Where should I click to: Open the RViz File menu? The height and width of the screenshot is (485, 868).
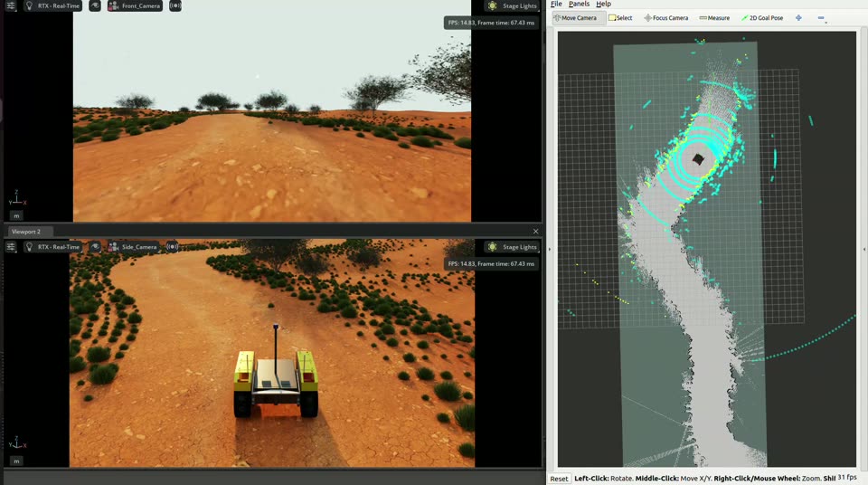tap(556, 4)
